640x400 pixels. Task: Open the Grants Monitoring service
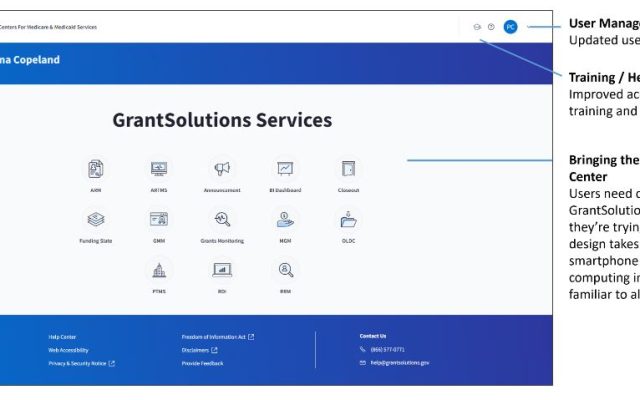tap(222, 219)
